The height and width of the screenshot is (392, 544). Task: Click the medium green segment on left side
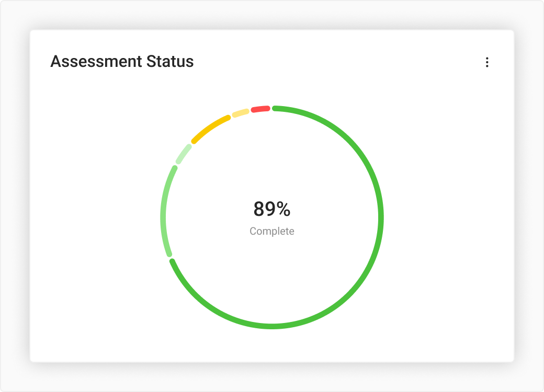pos(163,209)
